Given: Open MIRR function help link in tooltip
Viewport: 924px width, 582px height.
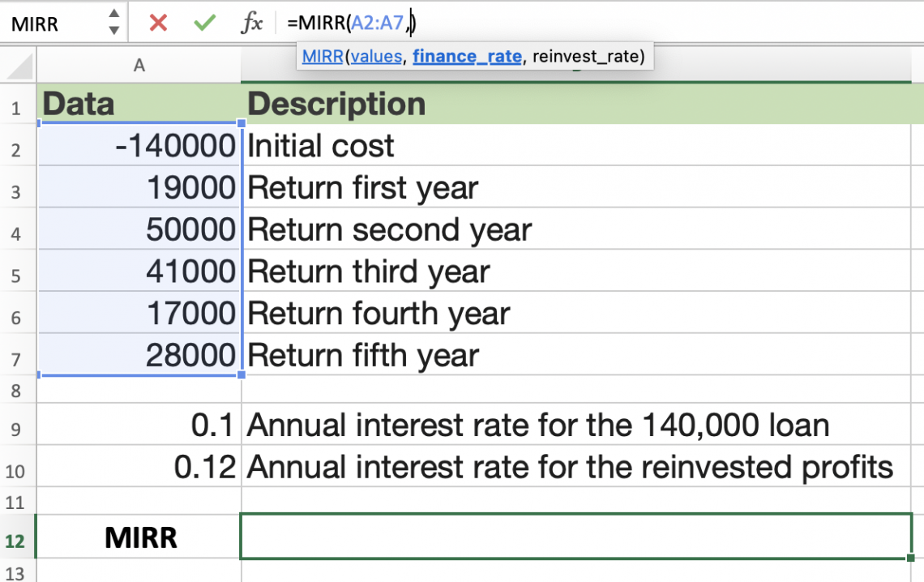Looking at the screenshot, I should point(323,57).
